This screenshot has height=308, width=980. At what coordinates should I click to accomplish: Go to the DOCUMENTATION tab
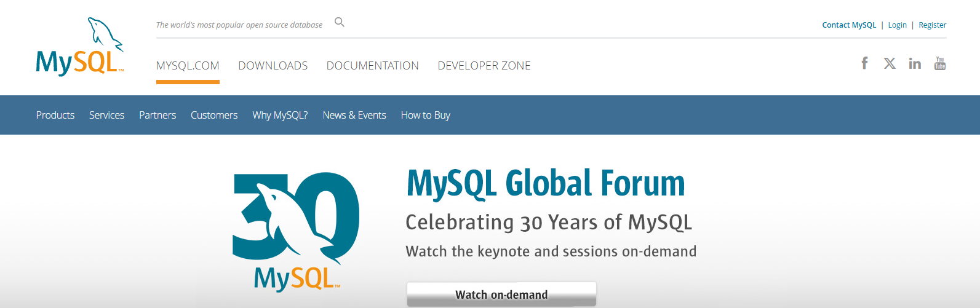pyautogui.click(x=373, y=66)
